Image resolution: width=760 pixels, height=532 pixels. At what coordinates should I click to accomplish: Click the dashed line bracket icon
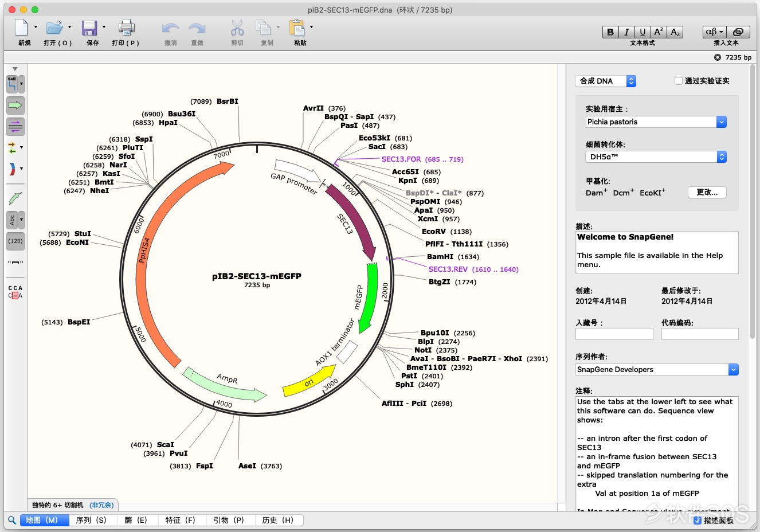tap(15, 262)
